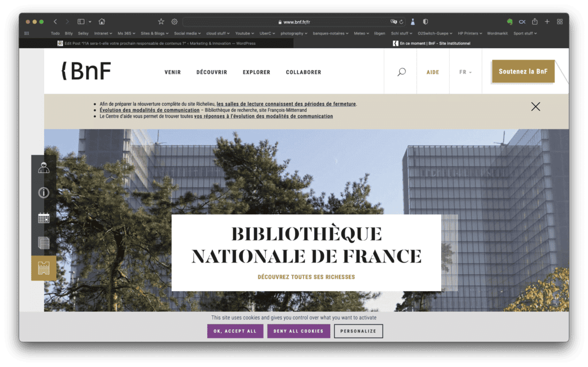Screen dimensions: 588x367
Task: Click the flask extension icon
Action: click(x=412, y=22)
